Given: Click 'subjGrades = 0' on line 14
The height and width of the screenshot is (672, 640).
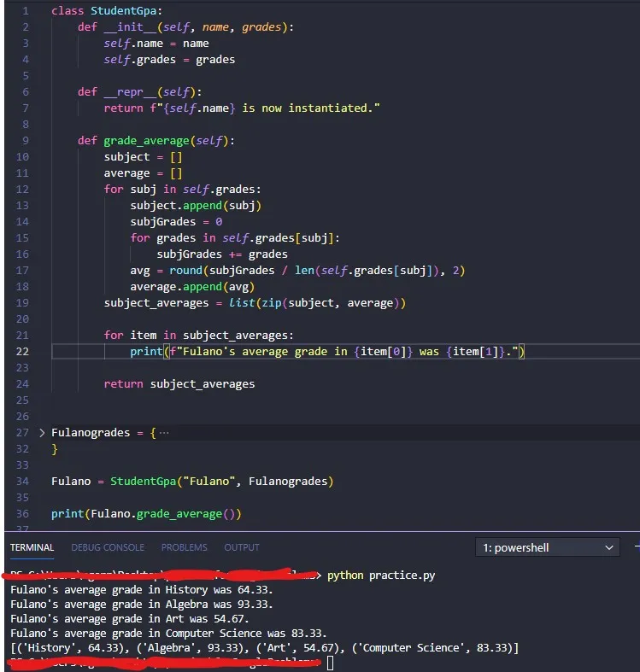Looking at the screenshot, I should click(x=176, y=221).
